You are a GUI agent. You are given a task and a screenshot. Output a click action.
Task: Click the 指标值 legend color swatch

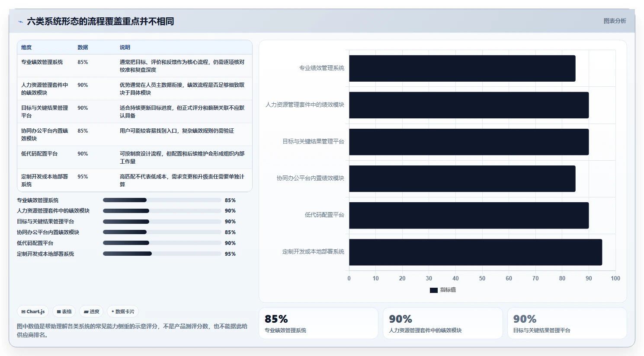[x=433, y=290]
